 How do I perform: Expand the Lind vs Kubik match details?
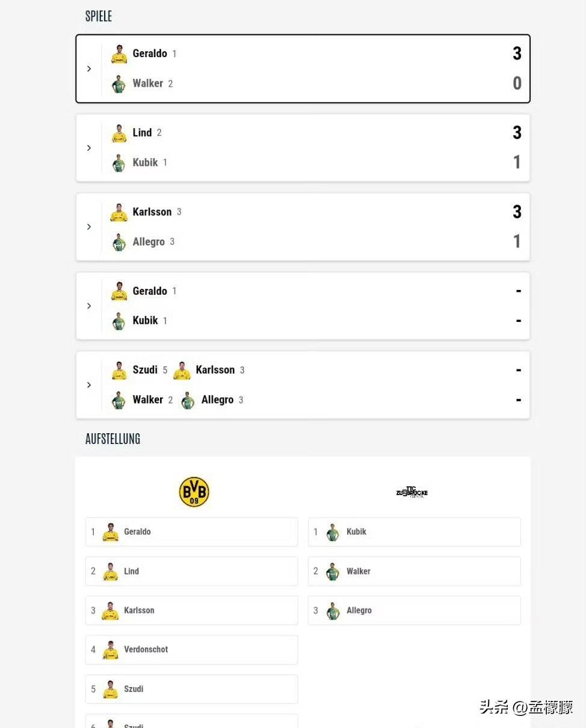[x=89, y=148]
